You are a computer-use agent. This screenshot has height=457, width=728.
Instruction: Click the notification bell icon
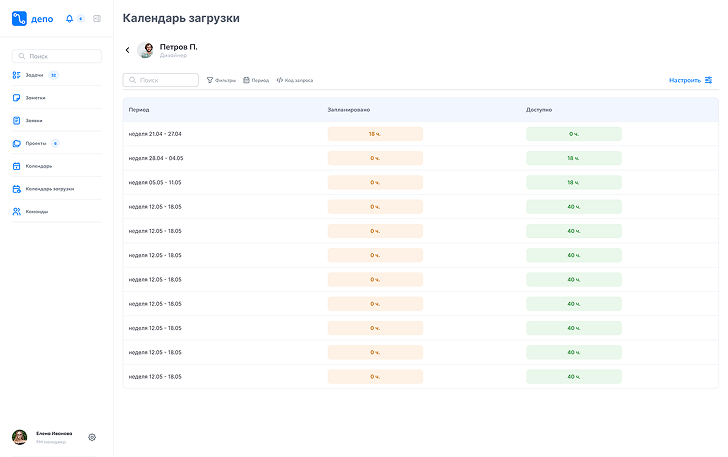pyautogui.click(x=69, y=19)
